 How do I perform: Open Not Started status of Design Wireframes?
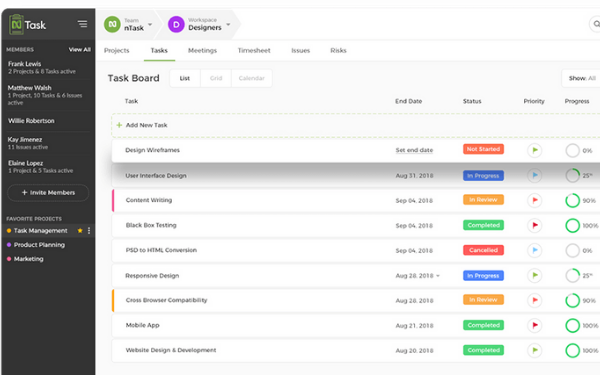point(483,149)
